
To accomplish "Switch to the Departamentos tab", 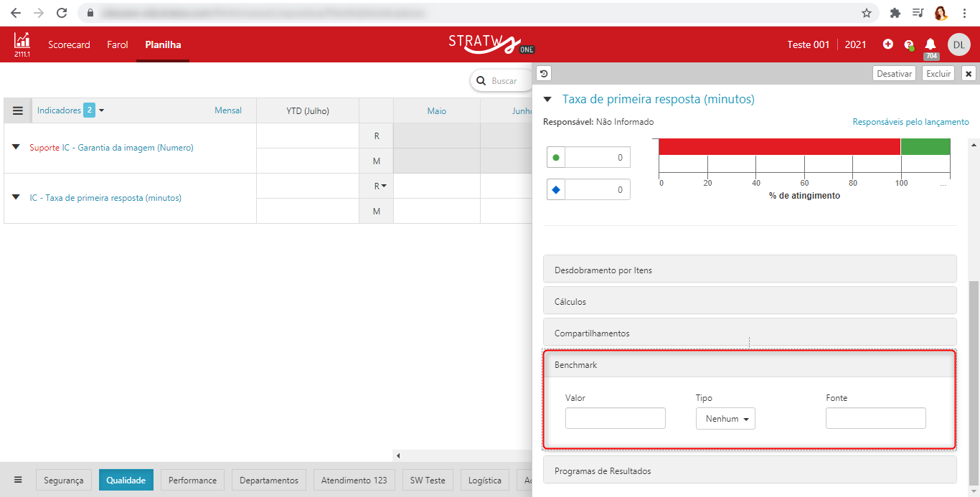I will tap(269, 480).
